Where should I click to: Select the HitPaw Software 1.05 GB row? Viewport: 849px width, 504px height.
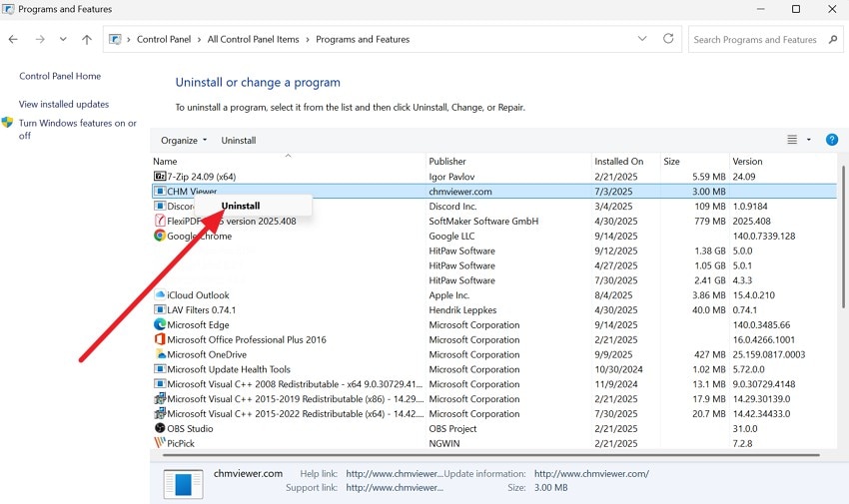pyautogui.click(x=493, y=265)
